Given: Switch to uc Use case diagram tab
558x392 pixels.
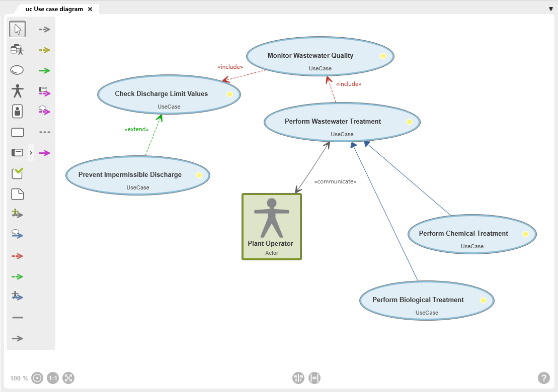Looking at the screenshot, I should (x=54, y=9).
